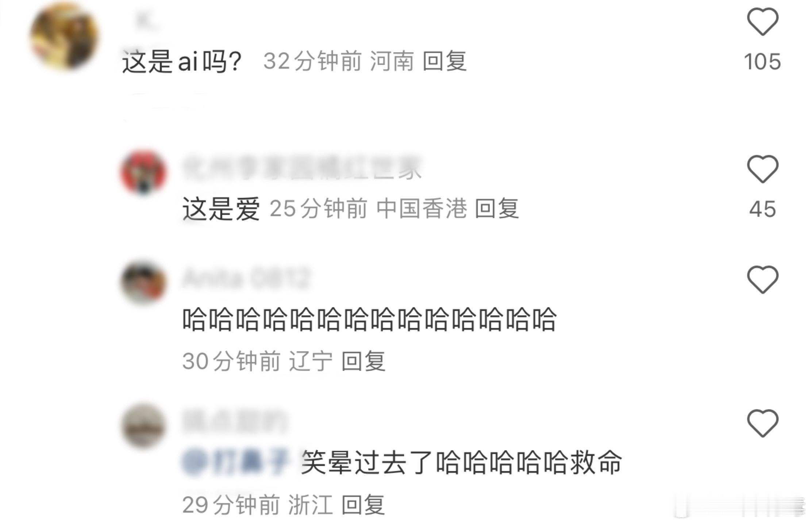The width and height of the screenshot is (812, 526).
Task: Click 回复 under the 30分钟前 辽宁 comment
Action: point(363,361)
